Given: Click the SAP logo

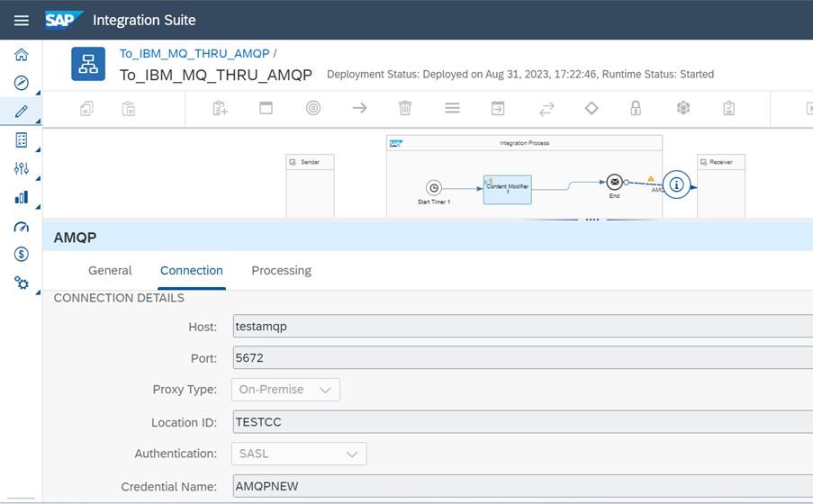Looking at the screenshot, I should (x=63, y=20).
